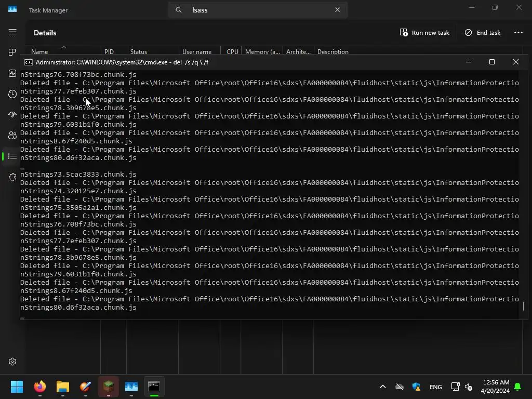Click the search magnifier icon
The image size is (532, 399).
[179, 10]
